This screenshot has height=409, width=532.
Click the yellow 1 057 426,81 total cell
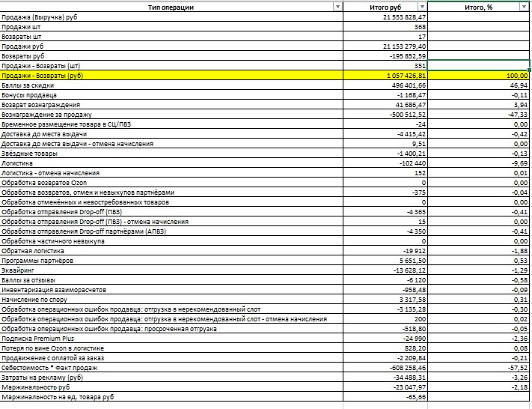pyautogui.click(x=385, y=76)
